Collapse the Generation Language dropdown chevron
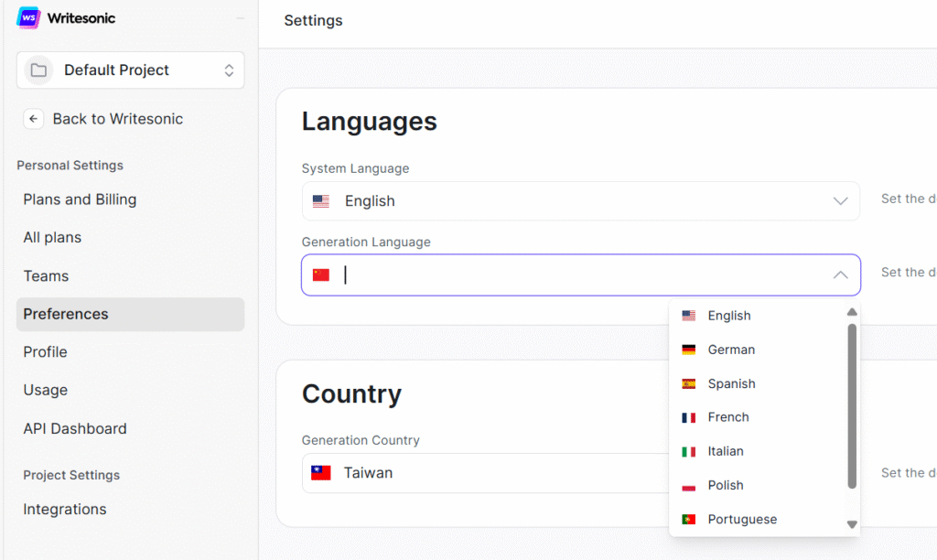The width and height of the screenshot is (937, 560). pos(840,275)
